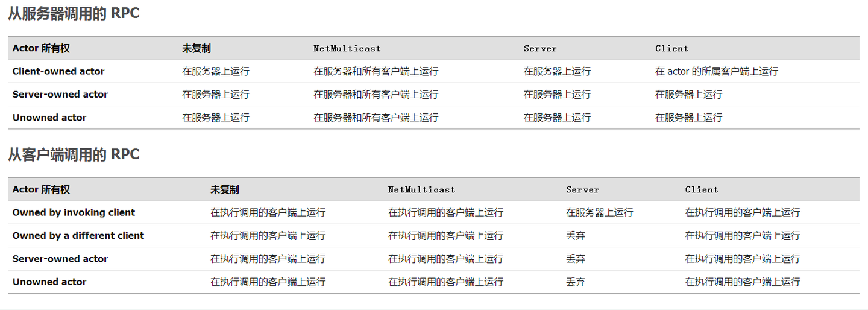The height and width of the screenshot is (310, 868).
Task: Click 'NetMulticast' header in the client RPC table
Action: click(421, 189)
